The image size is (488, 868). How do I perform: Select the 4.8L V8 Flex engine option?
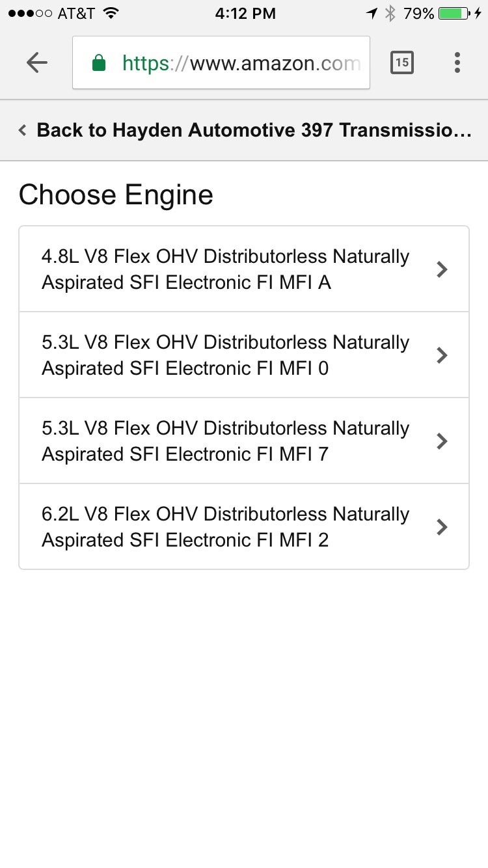225,269
